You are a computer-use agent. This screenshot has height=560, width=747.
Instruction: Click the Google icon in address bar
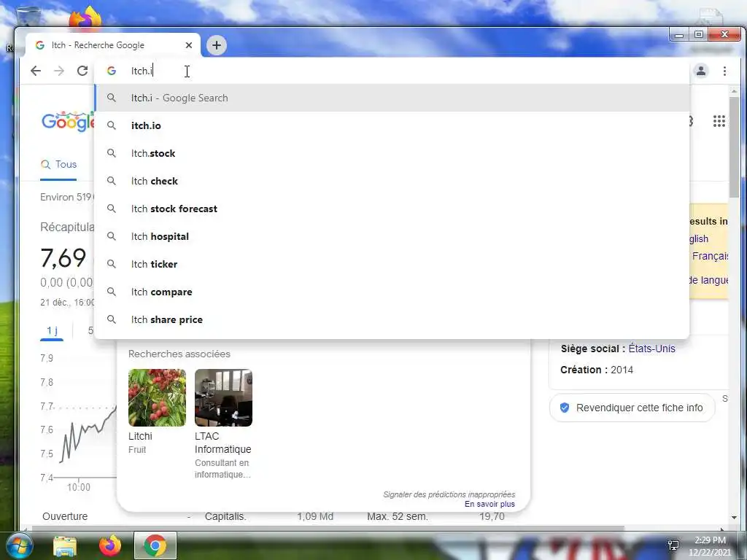click(x=112, y=71)
